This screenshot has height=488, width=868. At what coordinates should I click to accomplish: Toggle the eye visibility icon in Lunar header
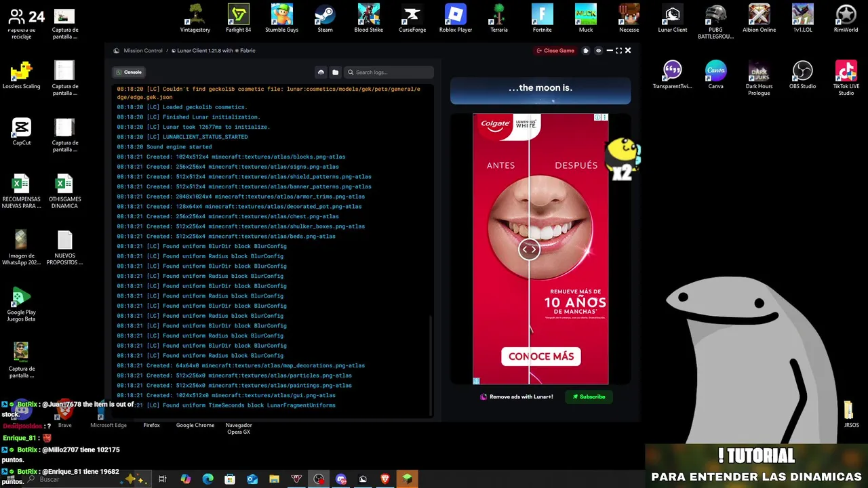tap(598, 51)
